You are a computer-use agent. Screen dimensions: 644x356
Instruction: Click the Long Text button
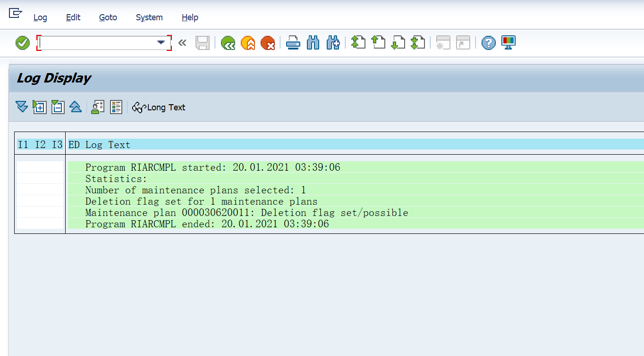(x=159, y=108)
